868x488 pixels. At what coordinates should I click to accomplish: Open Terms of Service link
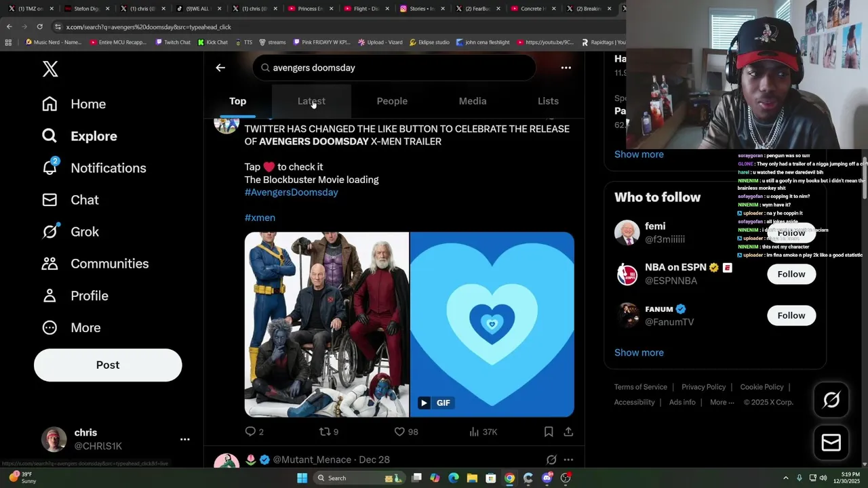641,387
